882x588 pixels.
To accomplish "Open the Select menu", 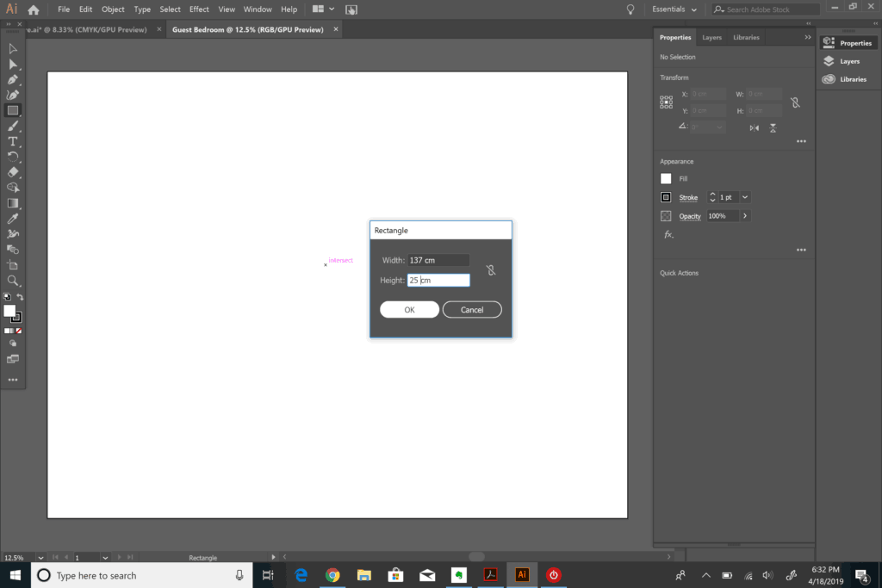I will click(x=170, y=9).
